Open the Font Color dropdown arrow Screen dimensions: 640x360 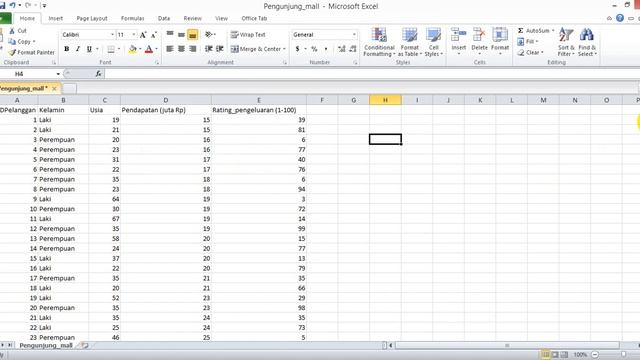[156, 49]
